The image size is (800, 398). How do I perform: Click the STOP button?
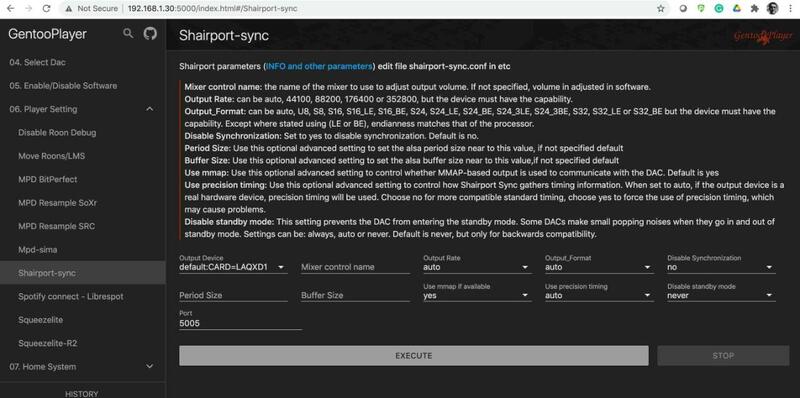click(x=723, y=356)
